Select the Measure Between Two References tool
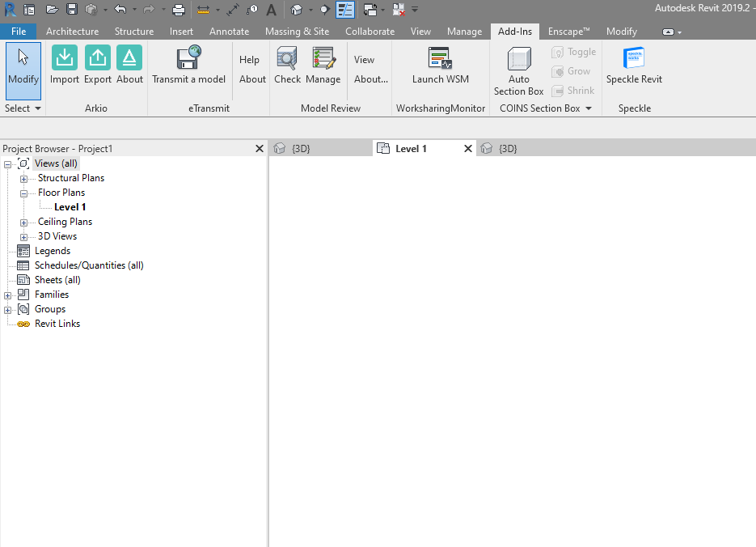This screenshot has width=756, height=547. [204, 10]
